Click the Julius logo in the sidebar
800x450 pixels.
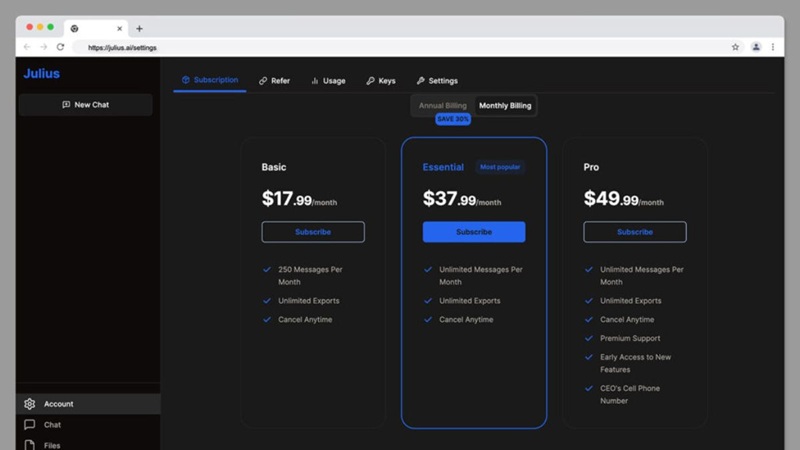pyautogui.click(x=41, y=74)
